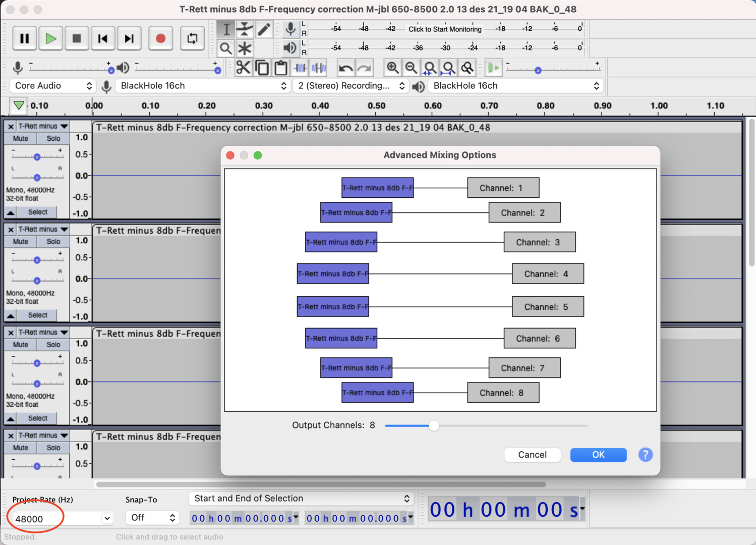
Task: Open the BlackHole 16ch playback device dropdown
Action: (515, 86)
